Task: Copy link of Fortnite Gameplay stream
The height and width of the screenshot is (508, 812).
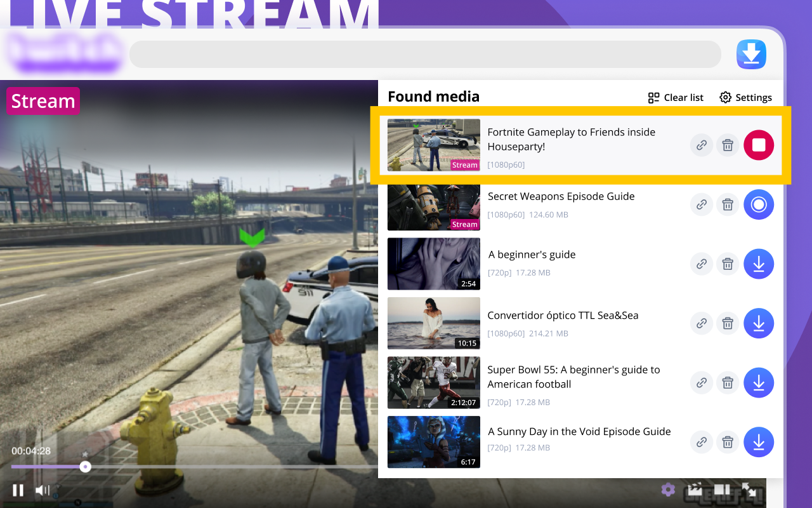Action: pos(702,145)
